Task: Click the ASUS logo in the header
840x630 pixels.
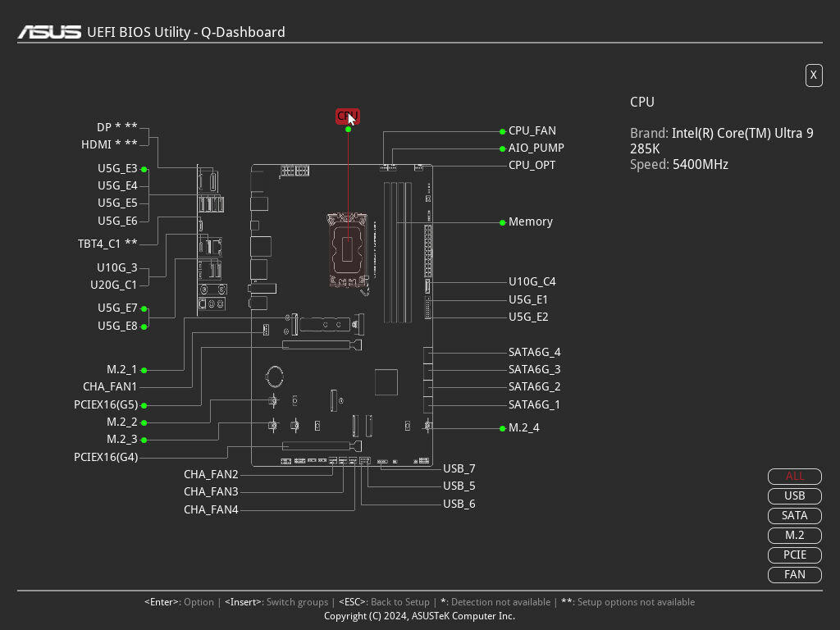Action: click(x=49, y=32)
